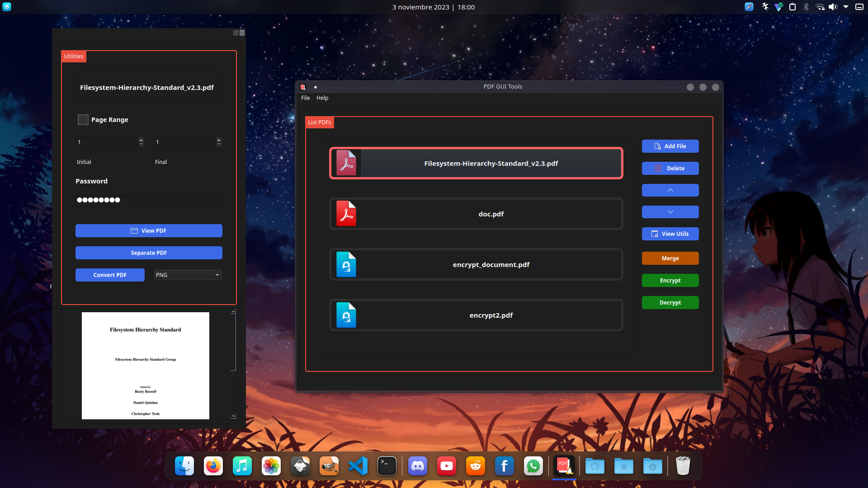Open Visual Studio Code from dock
This screenshot has height=488, width=868.
(358, 466)
